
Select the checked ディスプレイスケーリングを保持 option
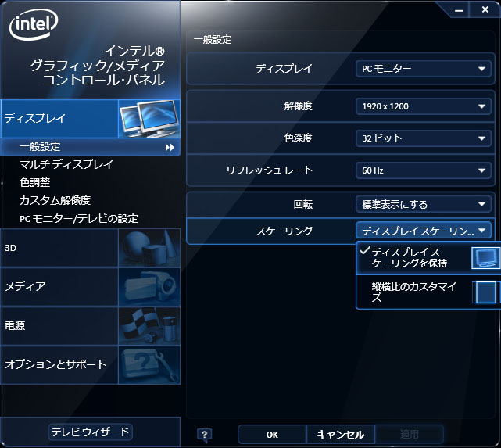coord(428,258)
